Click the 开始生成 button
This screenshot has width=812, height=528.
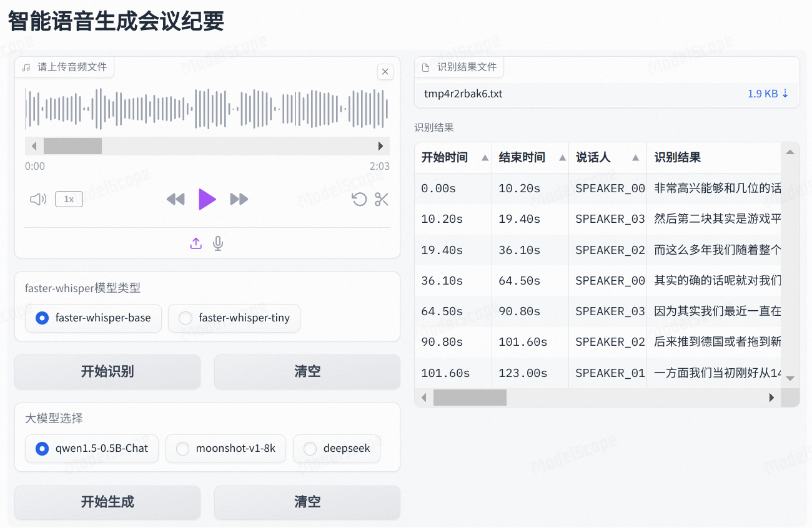coord(107,502)
